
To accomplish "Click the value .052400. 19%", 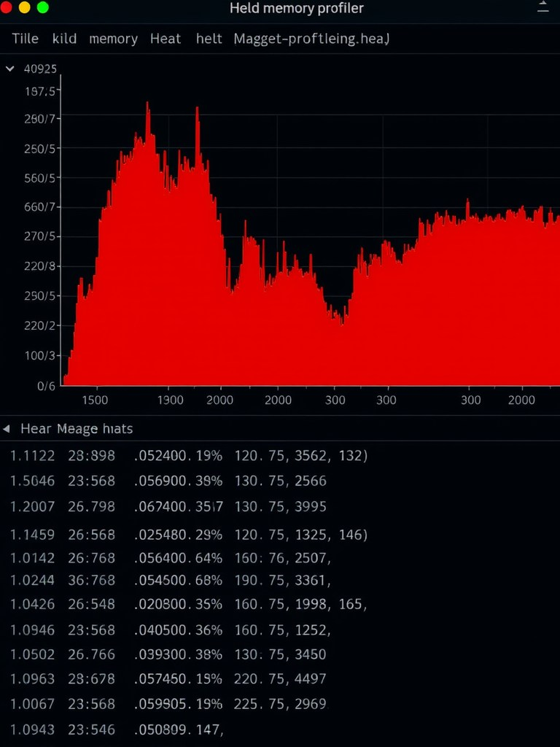I will [x=178, y=455].
